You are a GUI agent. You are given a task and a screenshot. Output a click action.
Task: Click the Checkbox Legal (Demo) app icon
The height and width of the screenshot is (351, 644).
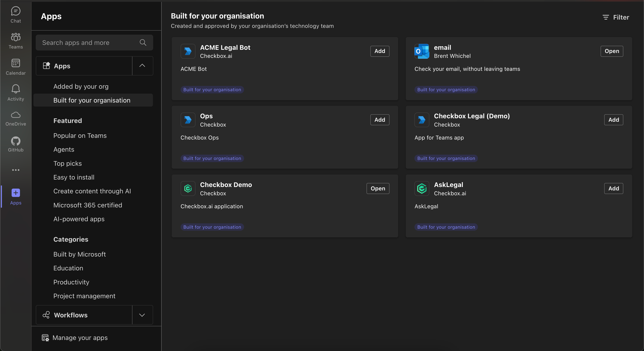pyautogui.click(x=422, y=120)
